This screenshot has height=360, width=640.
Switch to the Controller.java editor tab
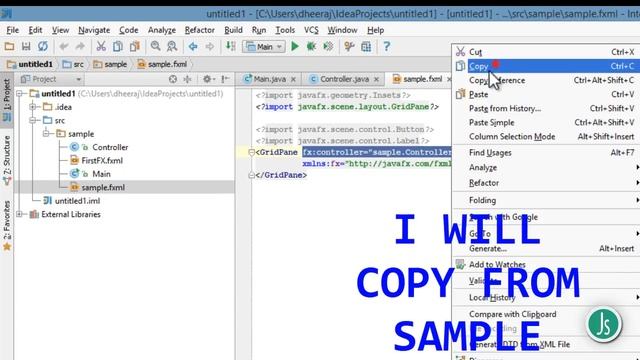(344, 79)
